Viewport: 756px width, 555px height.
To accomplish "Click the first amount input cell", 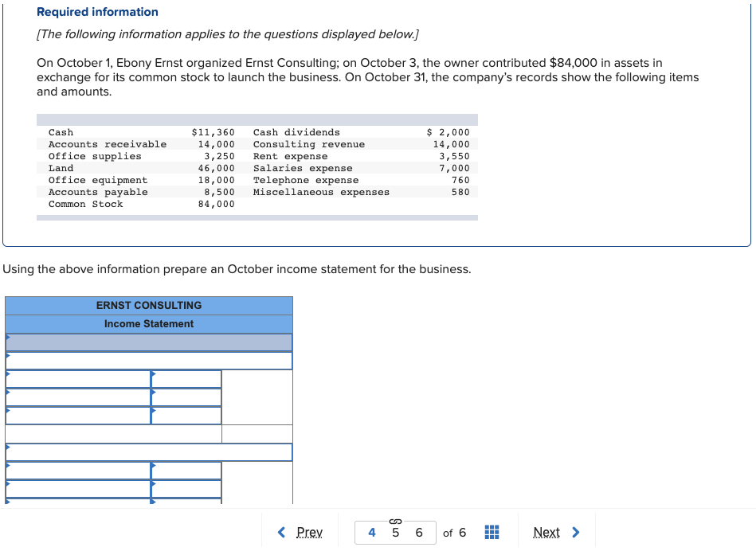I will pos(186,379).
